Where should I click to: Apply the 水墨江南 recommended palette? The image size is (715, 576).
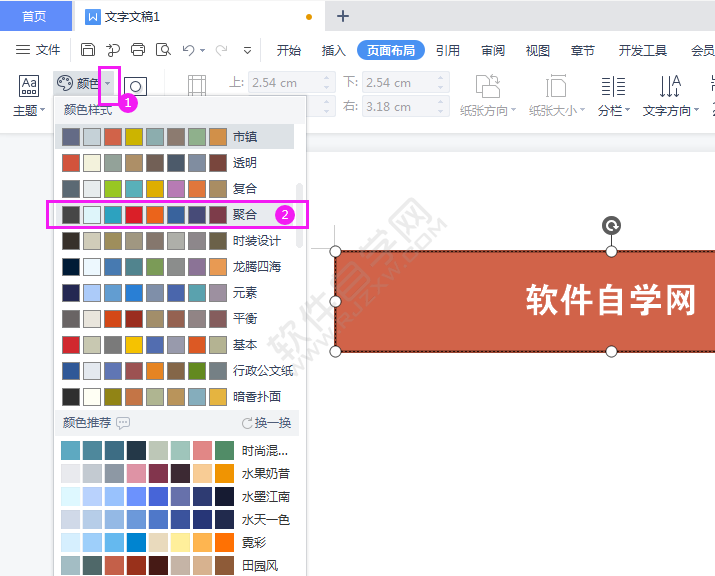pos(176,496)
